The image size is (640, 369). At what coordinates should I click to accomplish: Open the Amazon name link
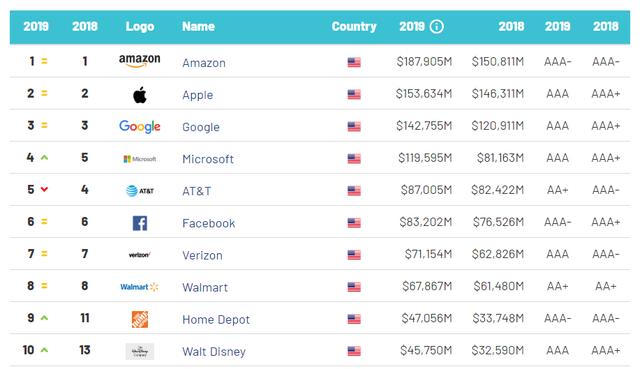click(204, 63)
